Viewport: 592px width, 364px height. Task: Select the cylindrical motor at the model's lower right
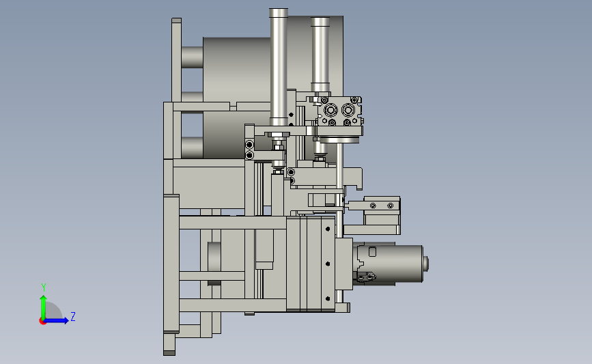click(392, 264)
